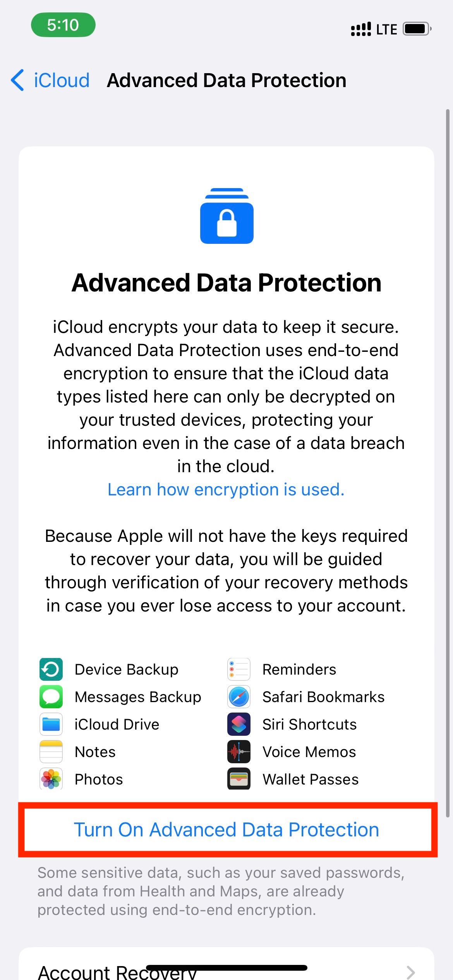
Task: Tap the battery indicator in status bar
Action: (417, 29)
